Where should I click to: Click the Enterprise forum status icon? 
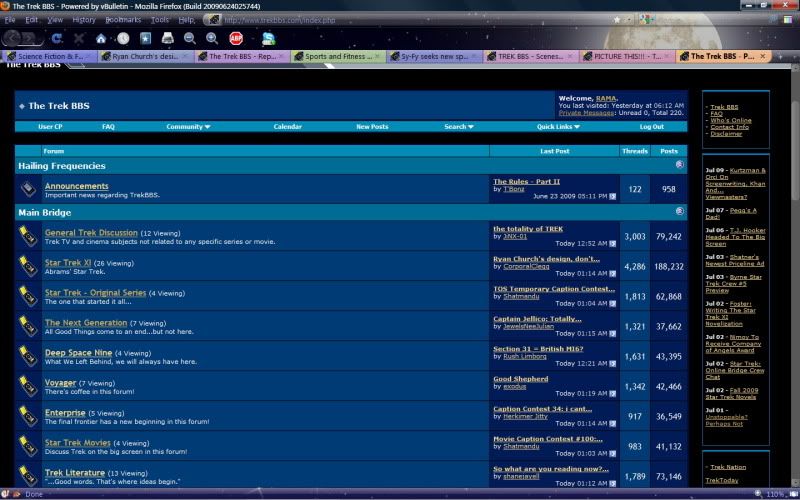28,416
